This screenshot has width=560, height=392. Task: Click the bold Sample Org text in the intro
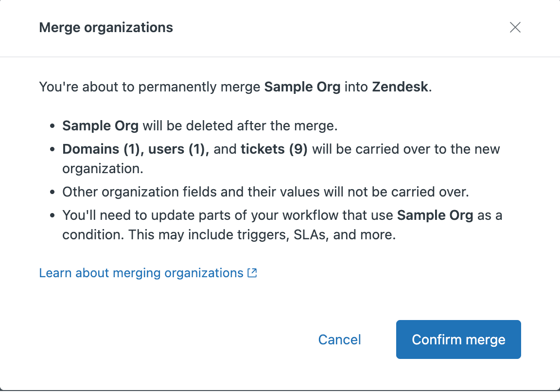click(x=302, y=87)
